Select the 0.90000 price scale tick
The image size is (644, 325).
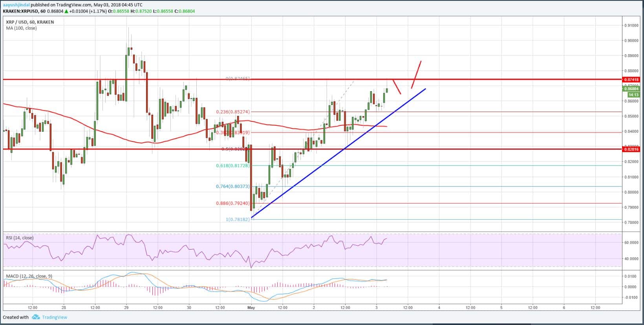tap(631, 40)
